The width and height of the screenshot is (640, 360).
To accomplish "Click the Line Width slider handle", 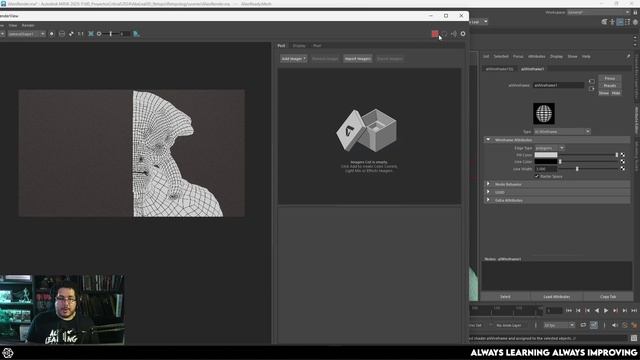I will coord(577,169).
